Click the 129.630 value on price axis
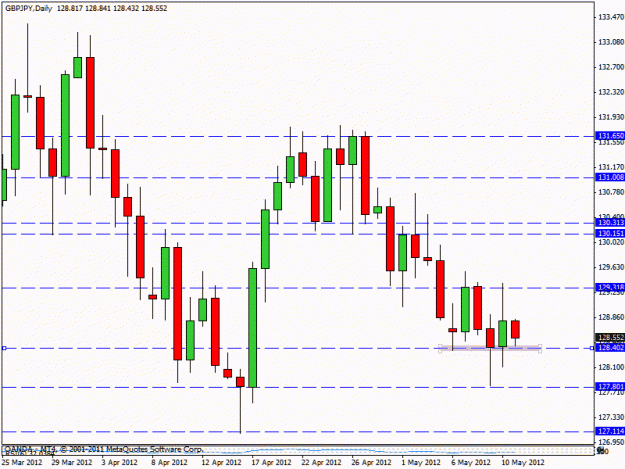Image resolution: width=625 pixels, height=469 pixels. coord(611,267)
